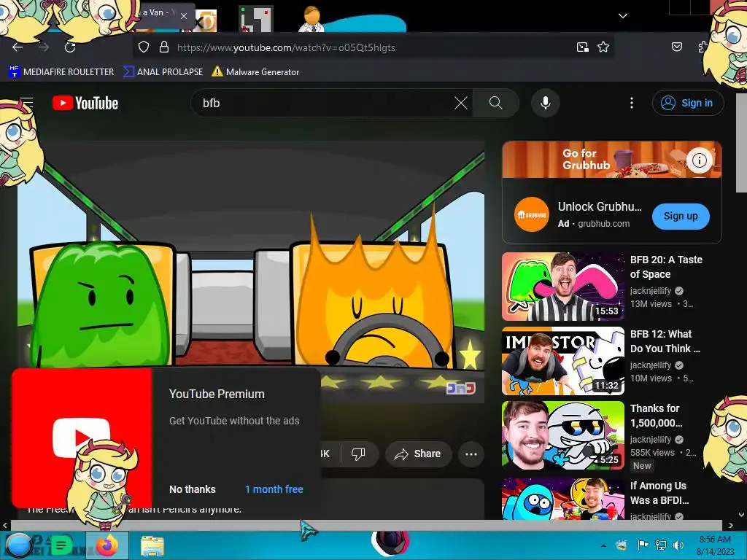Start voice search with microphone icon

click(546, 103)
